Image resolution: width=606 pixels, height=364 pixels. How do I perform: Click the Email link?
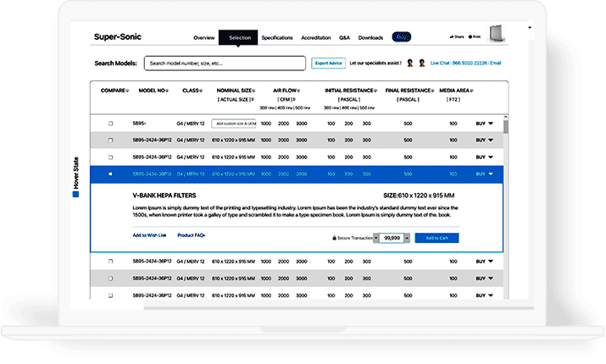[x=496, y=63]
